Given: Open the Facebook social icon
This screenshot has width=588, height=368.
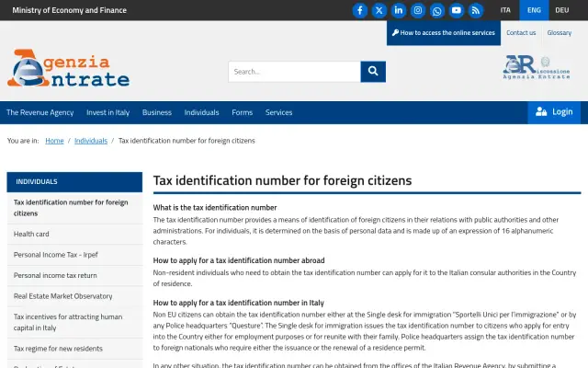Looking at the screenshot, I should click(x=359, y=10).
